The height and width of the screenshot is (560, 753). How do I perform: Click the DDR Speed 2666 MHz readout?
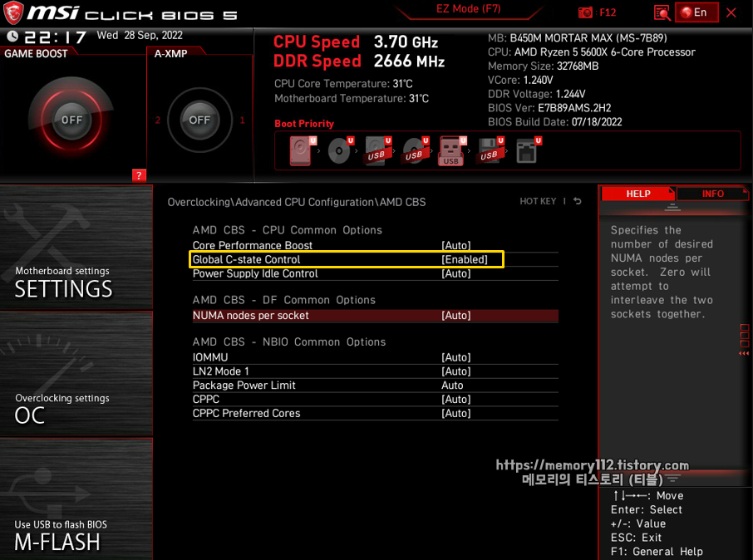coord(359,61)
